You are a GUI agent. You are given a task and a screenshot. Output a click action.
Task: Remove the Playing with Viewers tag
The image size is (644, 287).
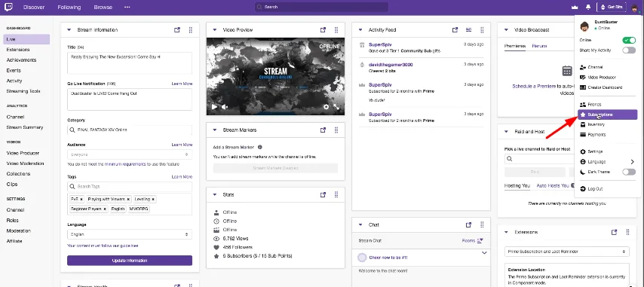[x=128, y=200]
